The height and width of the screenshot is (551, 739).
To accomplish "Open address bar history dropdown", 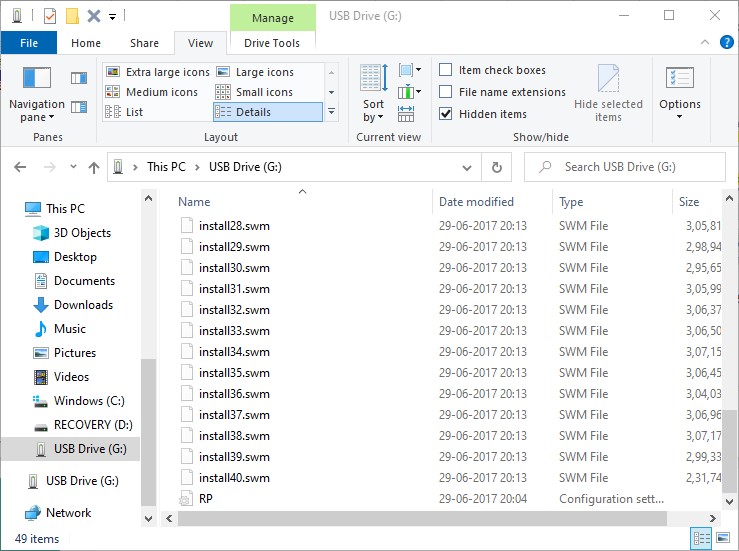I will pyautogui.click(x=467, y=167).
